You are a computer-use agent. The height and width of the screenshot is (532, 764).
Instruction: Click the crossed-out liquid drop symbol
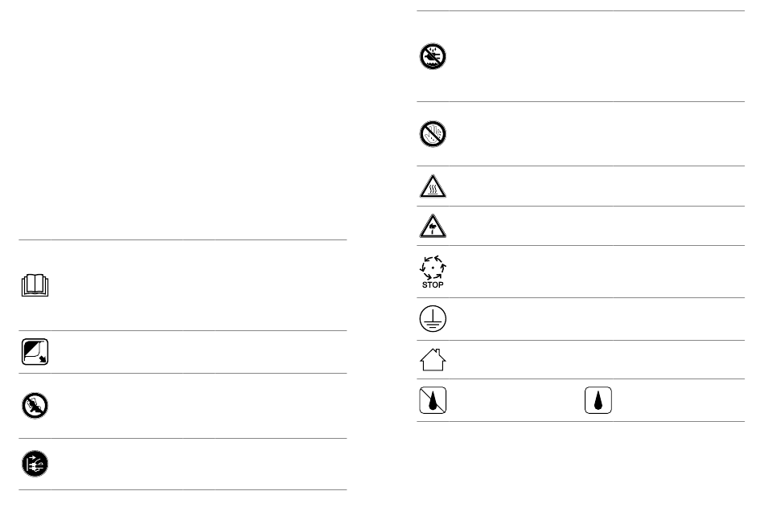point(433,399)
